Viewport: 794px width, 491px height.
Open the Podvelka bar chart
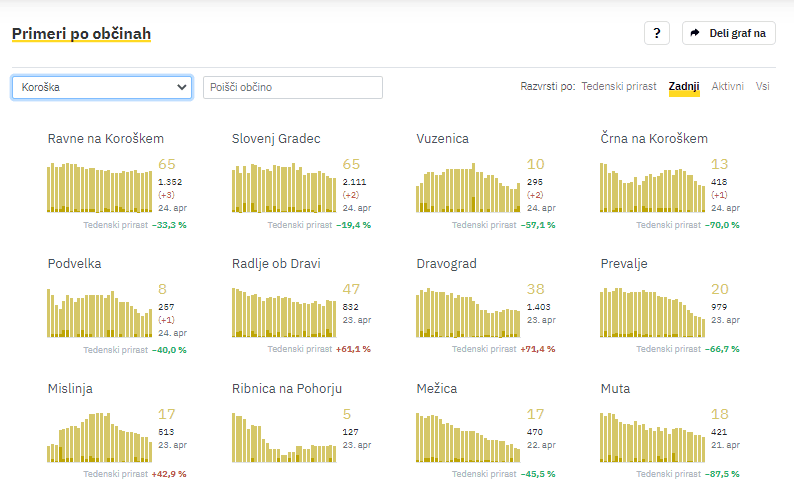(98, 313)
